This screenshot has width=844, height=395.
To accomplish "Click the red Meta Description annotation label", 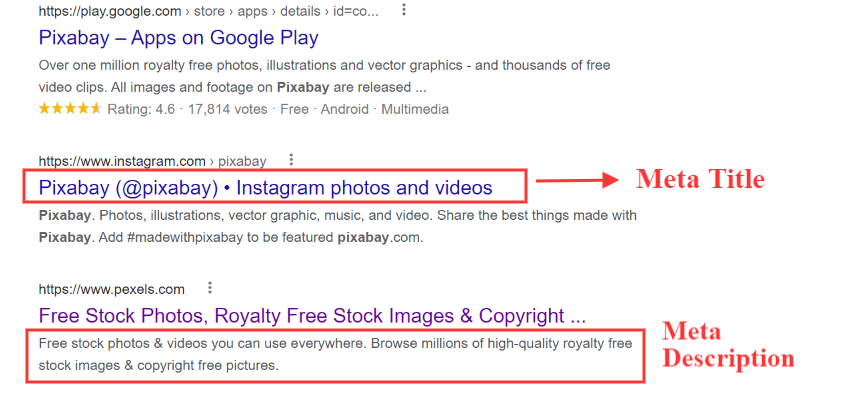I will coord(728,345).
